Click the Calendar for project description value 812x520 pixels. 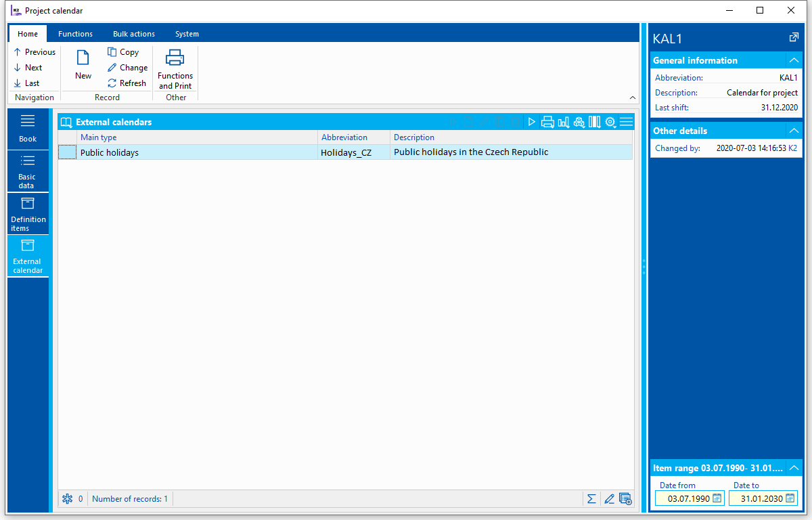click(x=762, y=93)
